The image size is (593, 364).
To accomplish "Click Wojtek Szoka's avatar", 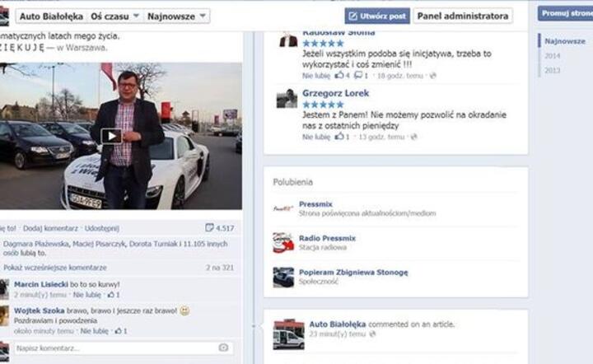I will [x=4, y=315].
